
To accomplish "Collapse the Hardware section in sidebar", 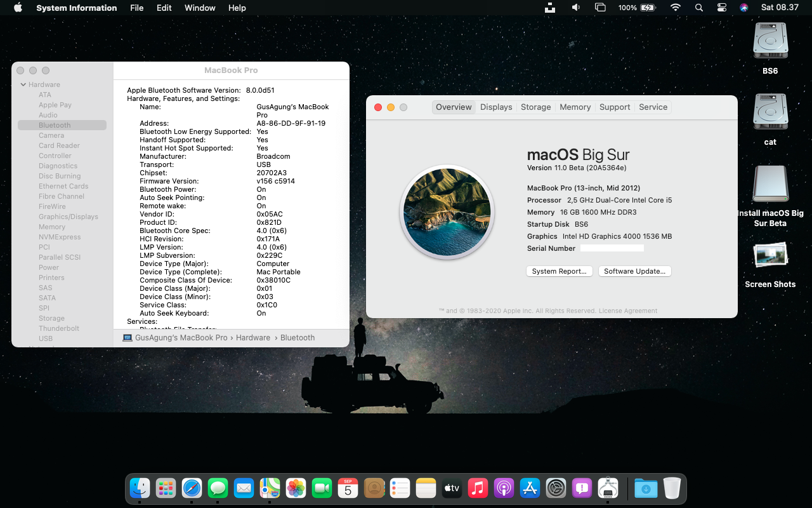I will click(x=23, y=84).
